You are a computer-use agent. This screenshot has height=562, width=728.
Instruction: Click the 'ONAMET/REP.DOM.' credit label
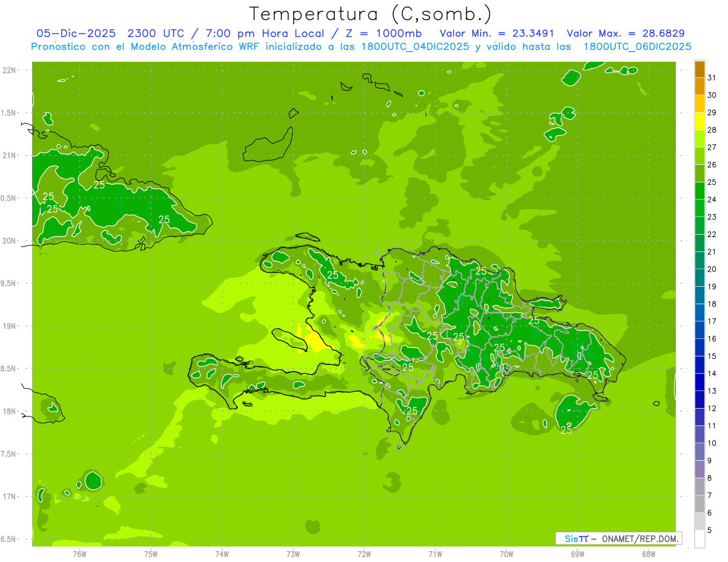point(641,538)
